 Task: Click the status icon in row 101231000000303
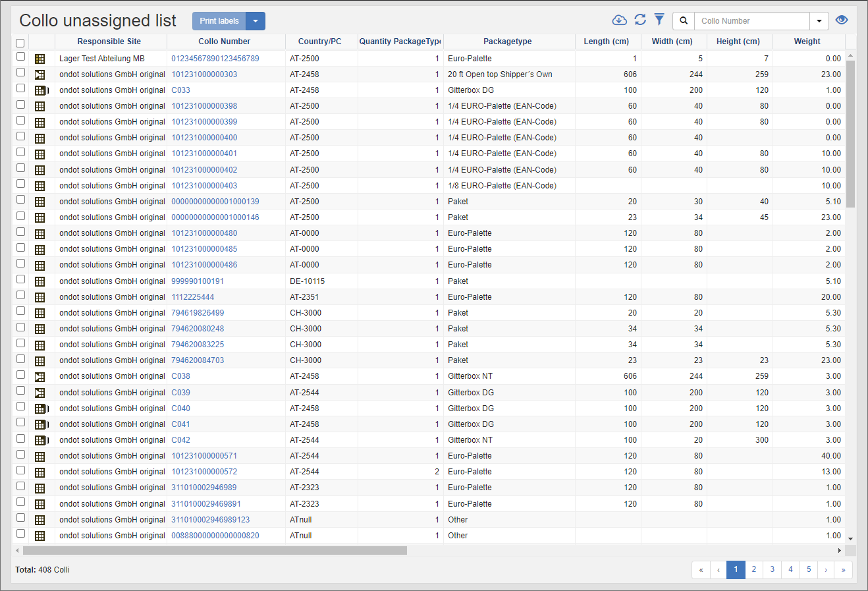(x=40, y=74)
